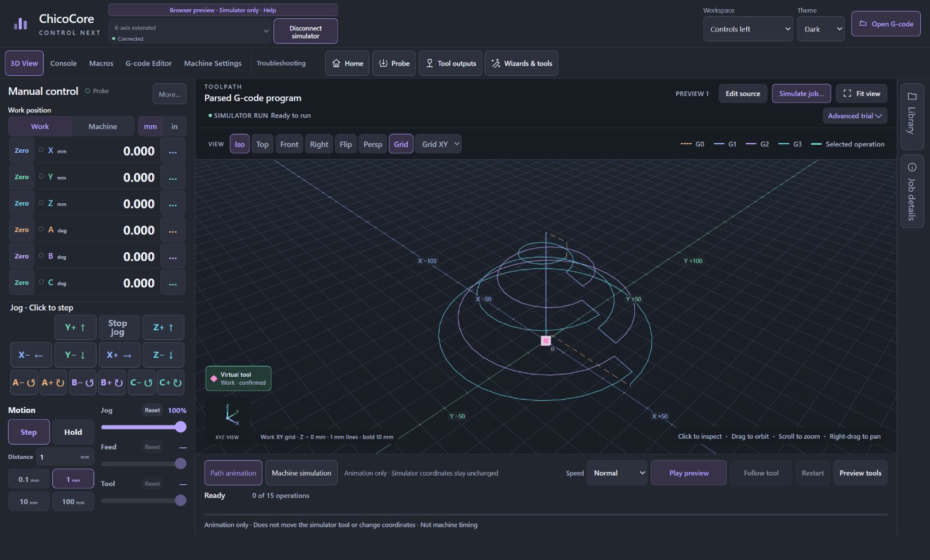Open the G-code Editor tab
The width and height of the screenshot is (930, 560).
[x=149, y=63]
